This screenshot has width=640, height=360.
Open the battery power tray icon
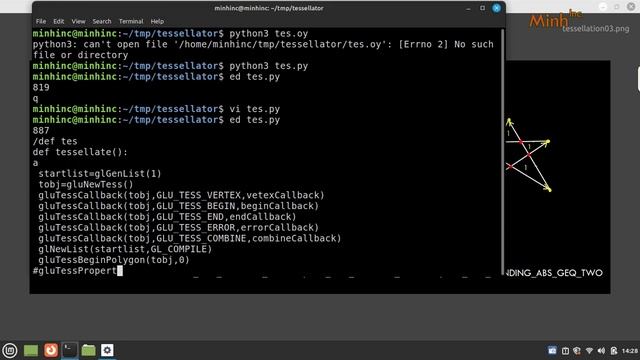613,351
